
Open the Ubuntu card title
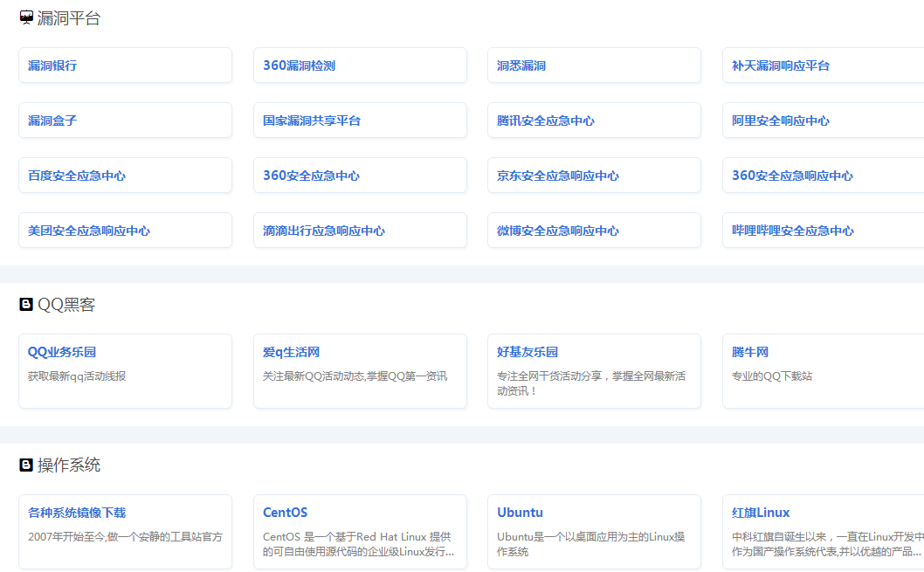[520, 513]
